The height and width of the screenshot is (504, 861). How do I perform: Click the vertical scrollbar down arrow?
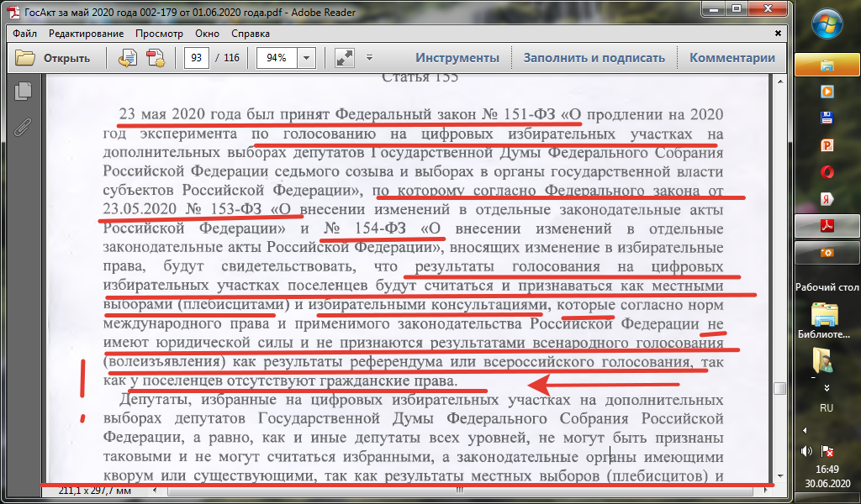(x=779, y=476)
